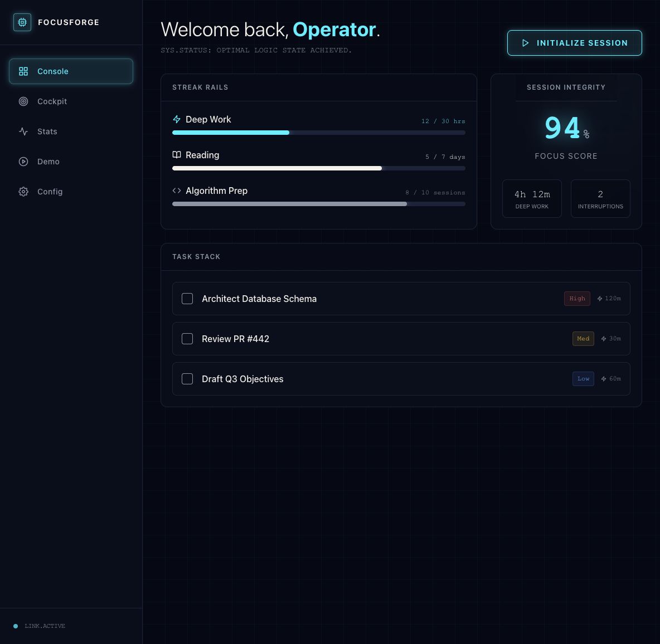660x644 pixels.
Task: Click the Reading streak progress bar
Action: pos(319,168)
